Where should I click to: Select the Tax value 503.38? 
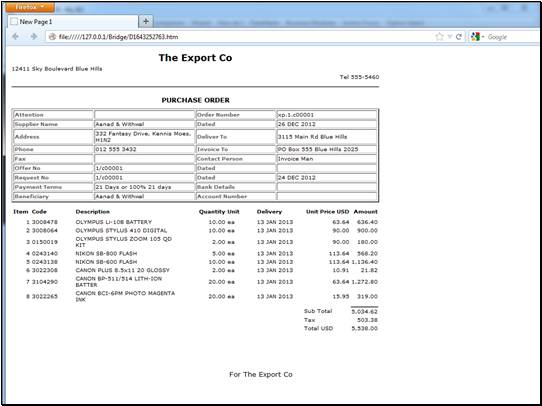(367, 320)
